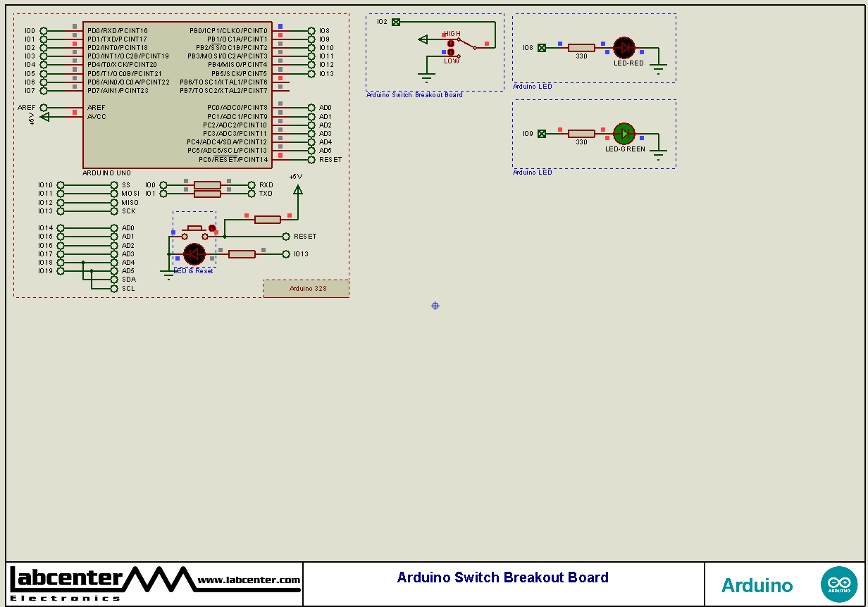868x607 pixels.
Task: Click the LED-GREEN diode symbol
Action: tap(624, 133)
